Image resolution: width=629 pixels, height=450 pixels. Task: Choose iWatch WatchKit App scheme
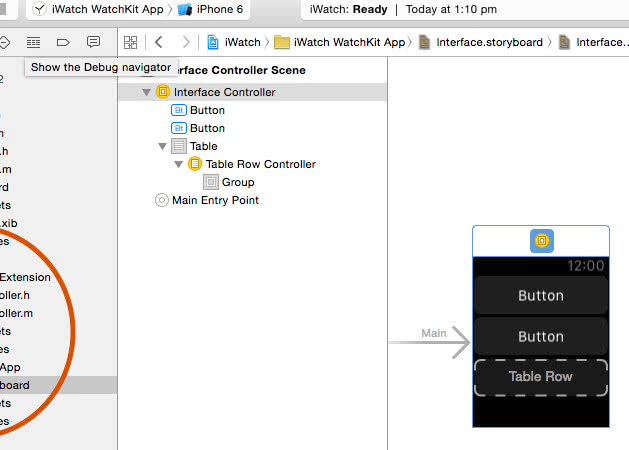pos(98,9)
